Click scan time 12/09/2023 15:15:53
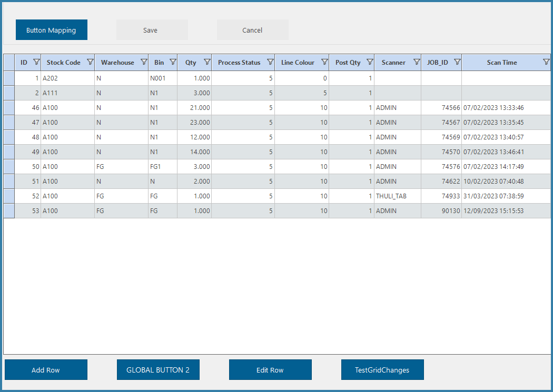 (506, 211)
